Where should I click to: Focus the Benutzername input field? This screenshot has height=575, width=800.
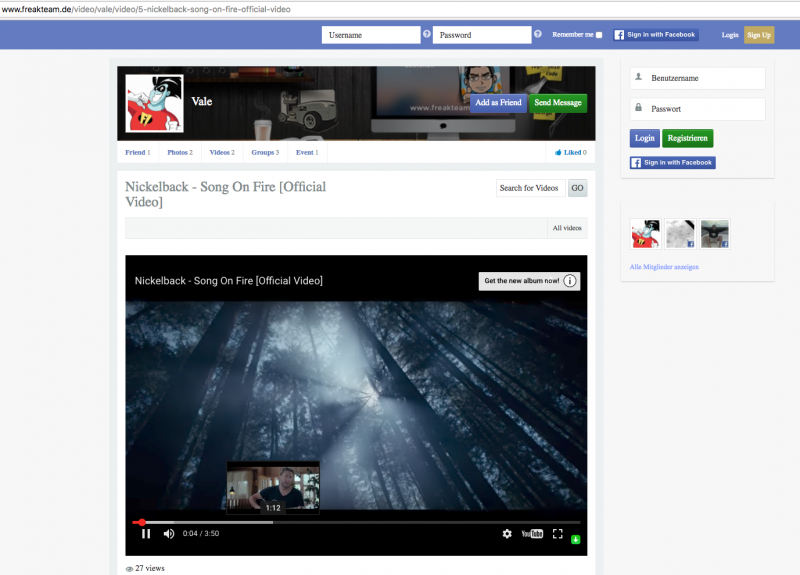[x=697, y=78]
